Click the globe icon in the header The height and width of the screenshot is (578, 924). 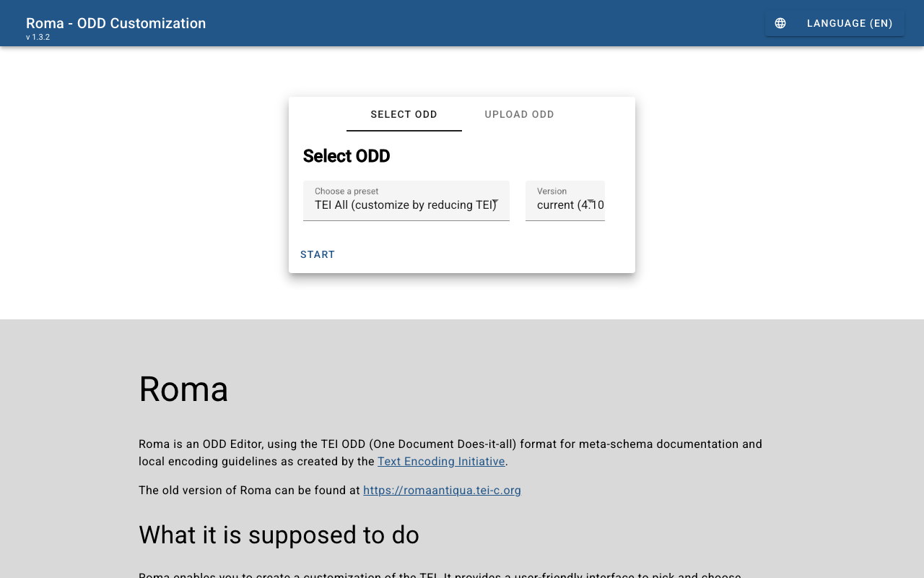click(x=780, y=23)
